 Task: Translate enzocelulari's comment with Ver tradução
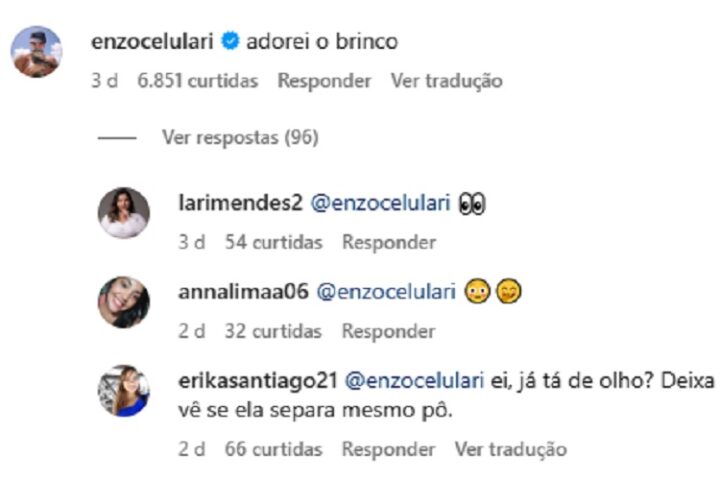tap(446, 80)
